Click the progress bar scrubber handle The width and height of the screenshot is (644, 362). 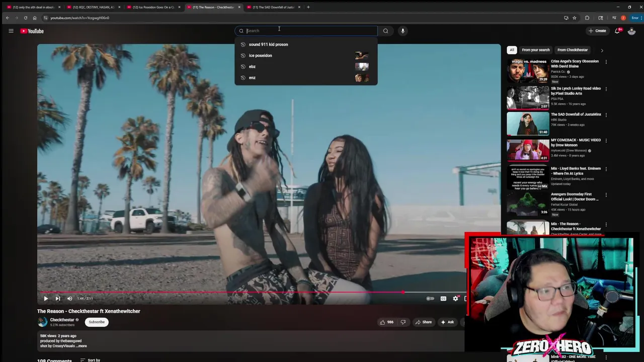403,292
